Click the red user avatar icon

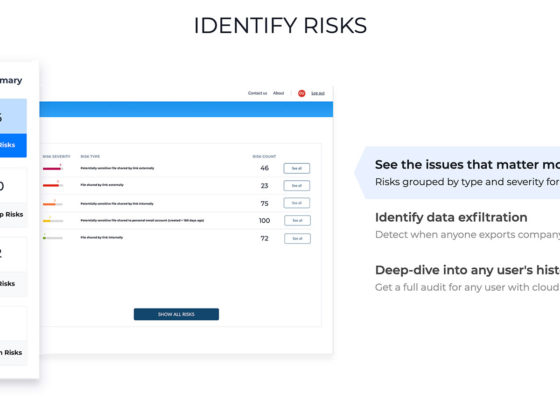[x=301, y=93]
